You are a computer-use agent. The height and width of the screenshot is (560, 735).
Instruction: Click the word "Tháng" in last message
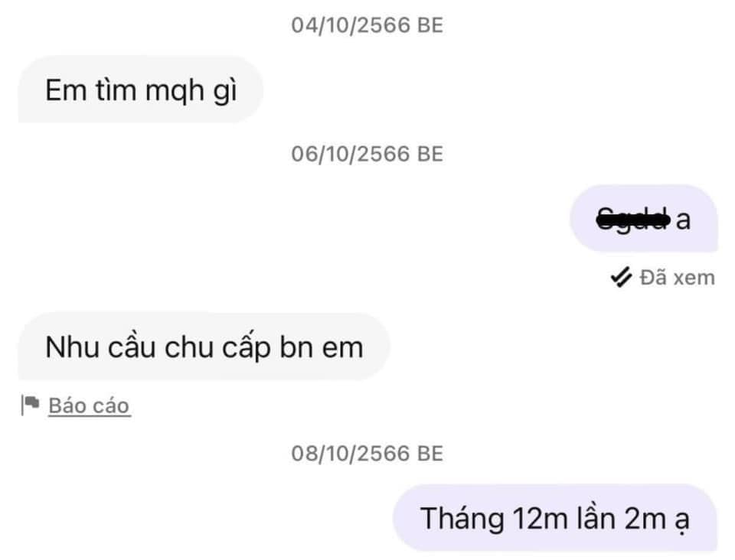coord(462,519)
